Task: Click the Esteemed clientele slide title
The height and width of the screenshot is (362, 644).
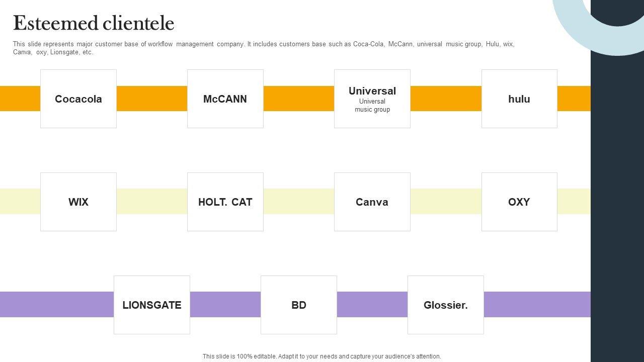Action: [94, 23]
